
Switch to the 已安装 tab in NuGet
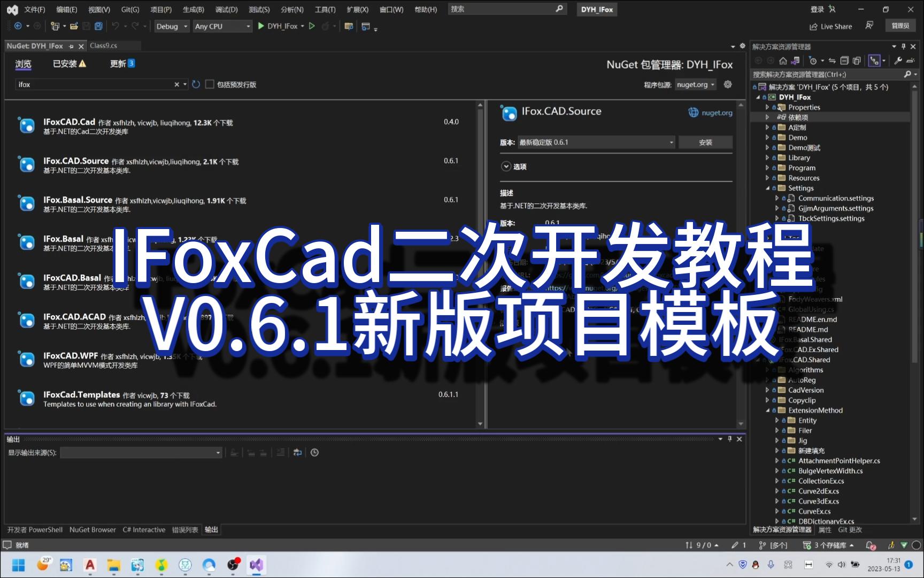coord(69,64)
